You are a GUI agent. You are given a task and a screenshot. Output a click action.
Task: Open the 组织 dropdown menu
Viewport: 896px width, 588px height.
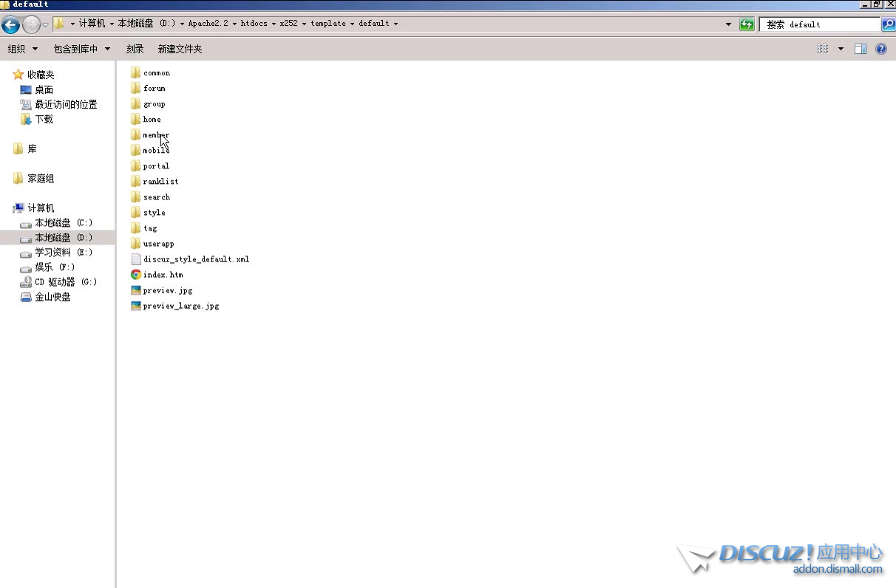click(22, 49)
